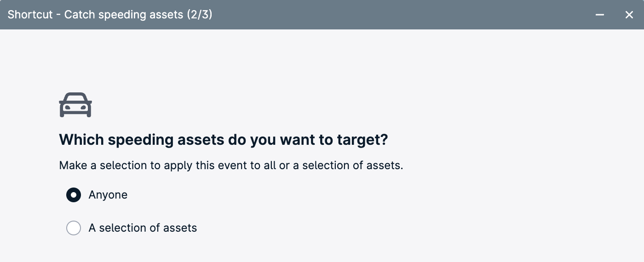Close the Catch speeding assets dialog
The width and height of the screenshot is (644, 262).
click(x=629, y=15)
